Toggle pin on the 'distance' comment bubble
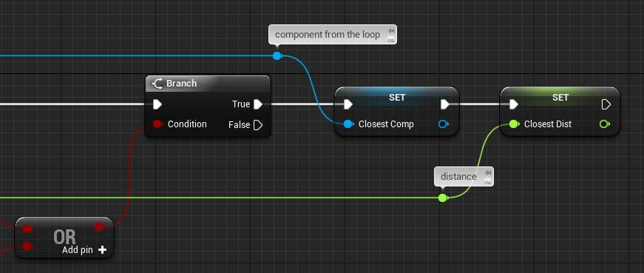This screenshot has height=273, width=644. click(488, 172)
